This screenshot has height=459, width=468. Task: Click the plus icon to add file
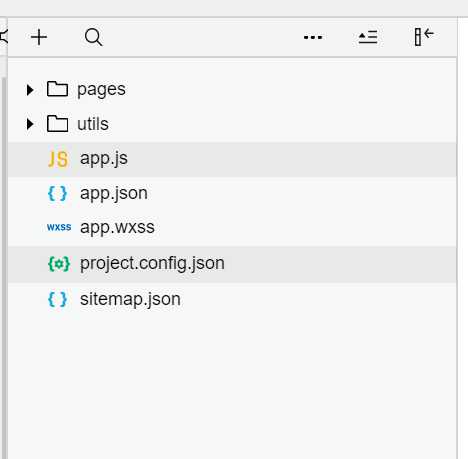pyautogui.click(x=39, y=37)
